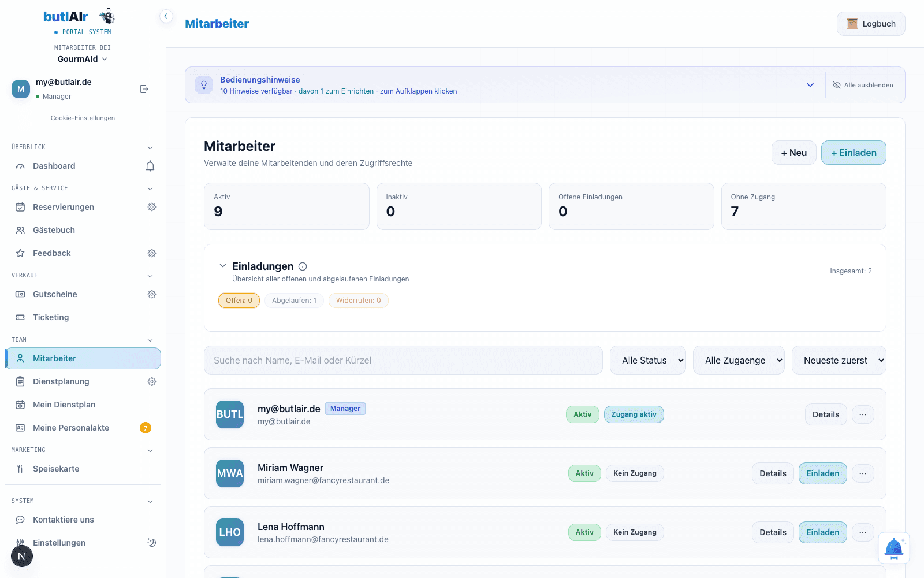Image resolution: width=924 pixels, height=578 pixels.
Task: Toggle dark mode icon beside Einstellungen
Action: (152, 543)
